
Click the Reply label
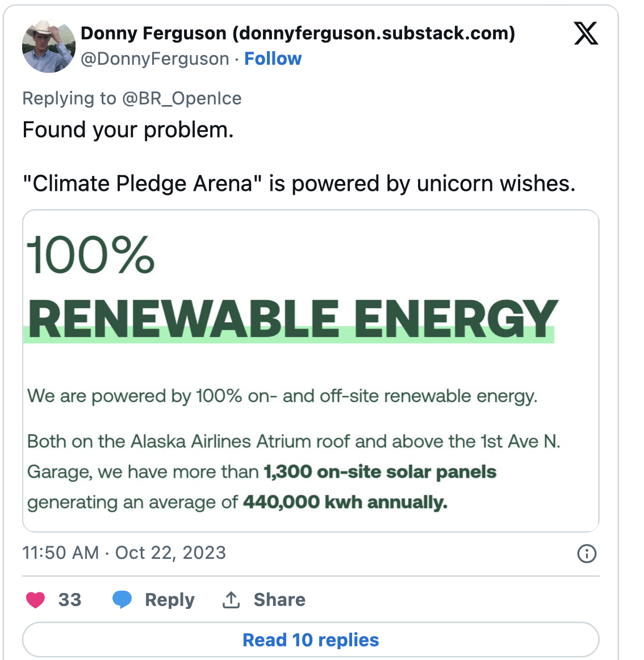[x=170, y=600]
